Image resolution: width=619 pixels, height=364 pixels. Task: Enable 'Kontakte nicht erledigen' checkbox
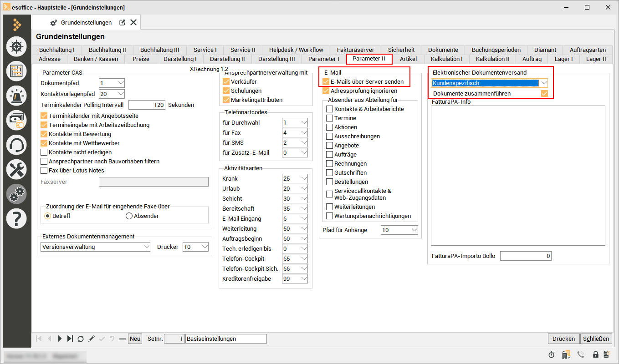click(x=44, y=152)
